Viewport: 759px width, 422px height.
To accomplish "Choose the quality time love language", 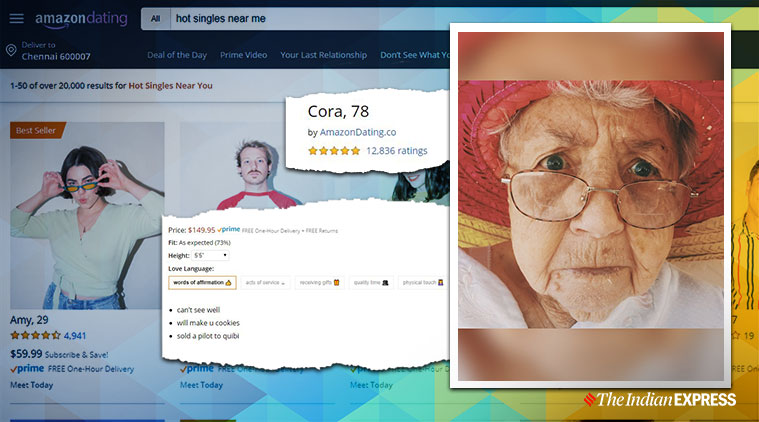I will click(370, 283).
